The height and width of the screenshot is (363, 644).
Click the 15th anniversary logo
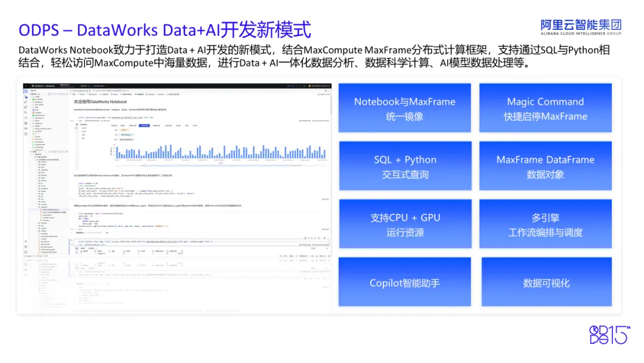pos(609,334)
